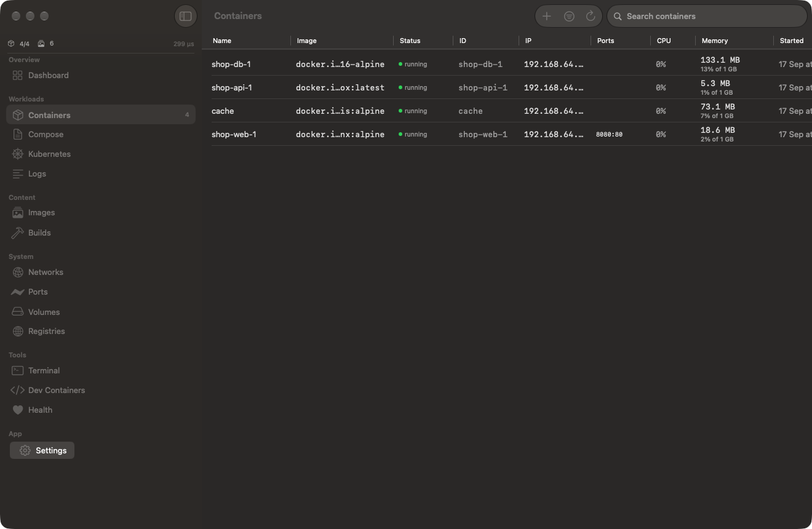Click the 299 µs latency readout
The width and height of the screenshot is (812, 529).
point(183,44)
